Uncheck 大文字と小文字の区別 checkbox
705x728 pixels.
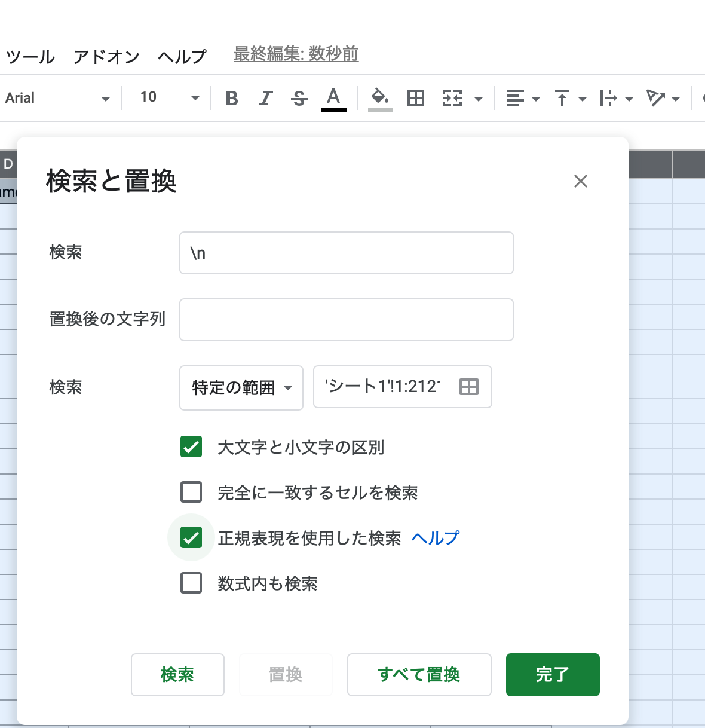[191, 446]
